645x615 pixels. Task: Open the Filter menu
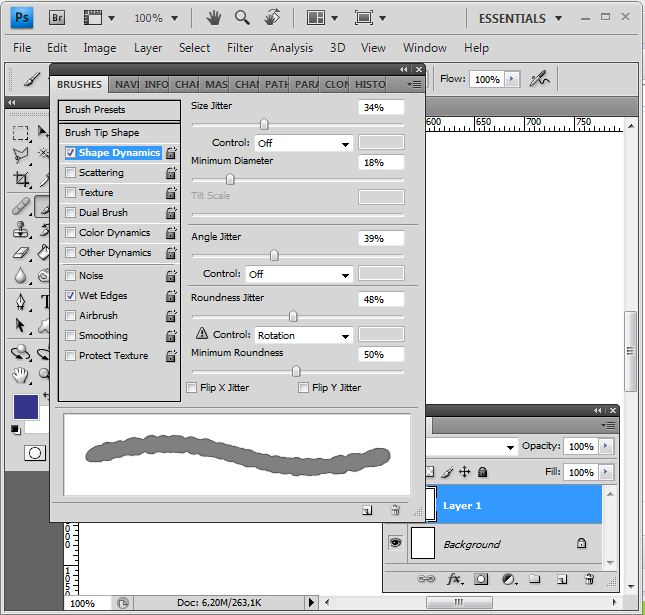coord(240,48)
